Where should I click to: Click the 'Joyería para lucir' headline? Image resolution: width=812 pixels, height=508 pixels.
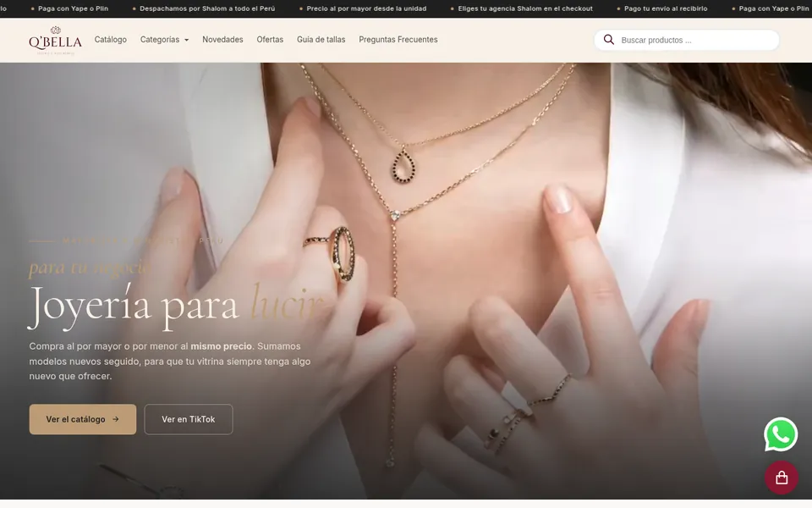[176, 306]
